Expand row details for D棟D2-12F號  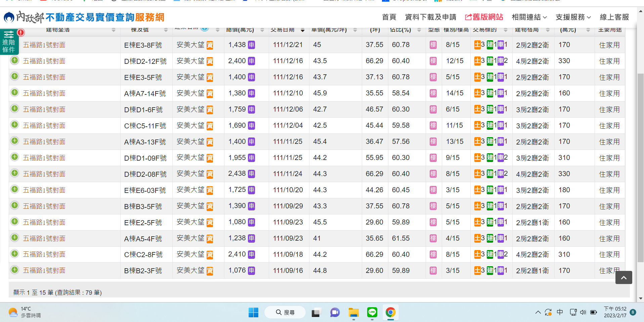click(14, 61)
